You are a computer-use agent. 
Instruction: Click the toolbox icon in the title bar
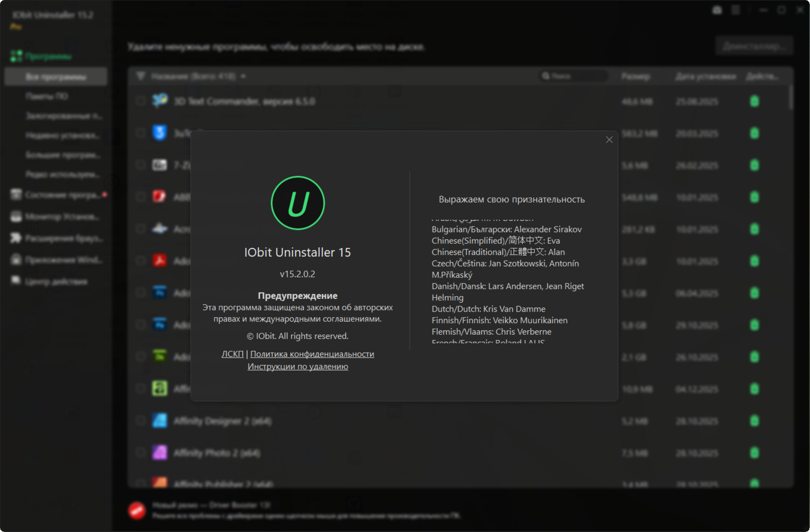pos(717,10)
